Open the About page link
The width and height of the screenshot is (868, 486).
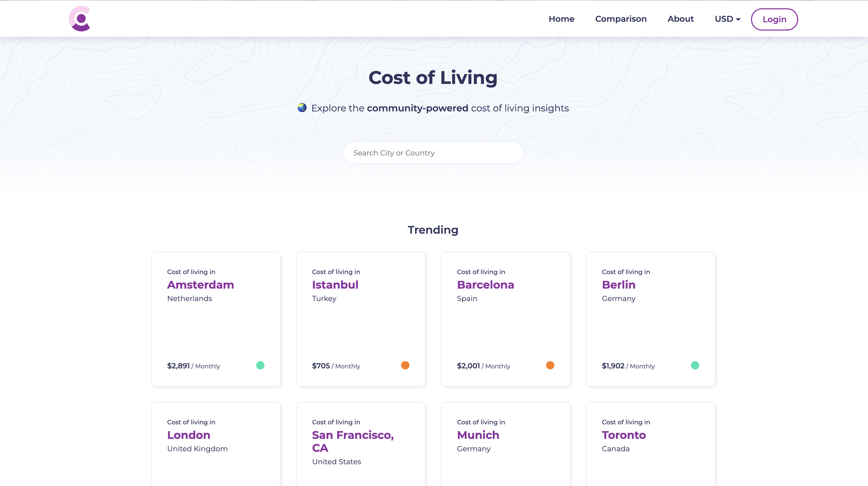680,19
